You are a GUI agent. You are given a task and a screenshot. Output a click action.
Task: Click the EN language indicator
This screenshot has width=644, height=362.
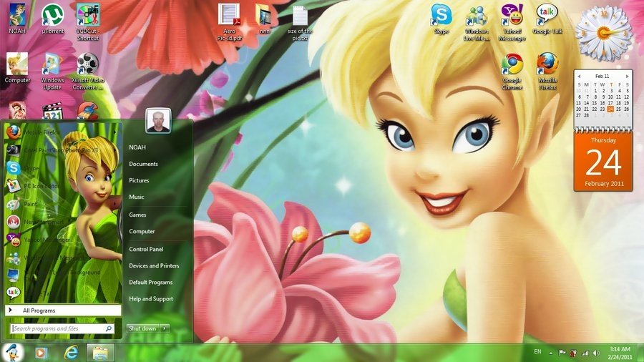pyautogui.click(x=537, y=352)
